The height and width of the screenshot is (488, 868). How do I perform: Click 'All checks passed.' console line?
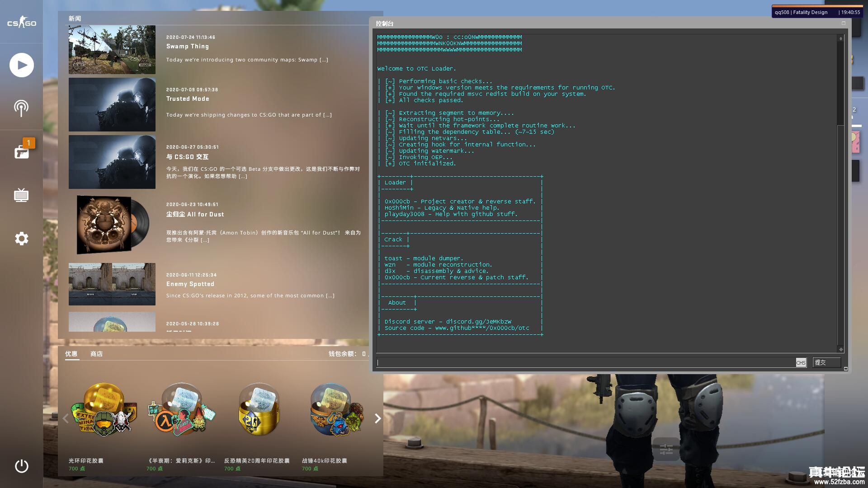coord(431,100)
